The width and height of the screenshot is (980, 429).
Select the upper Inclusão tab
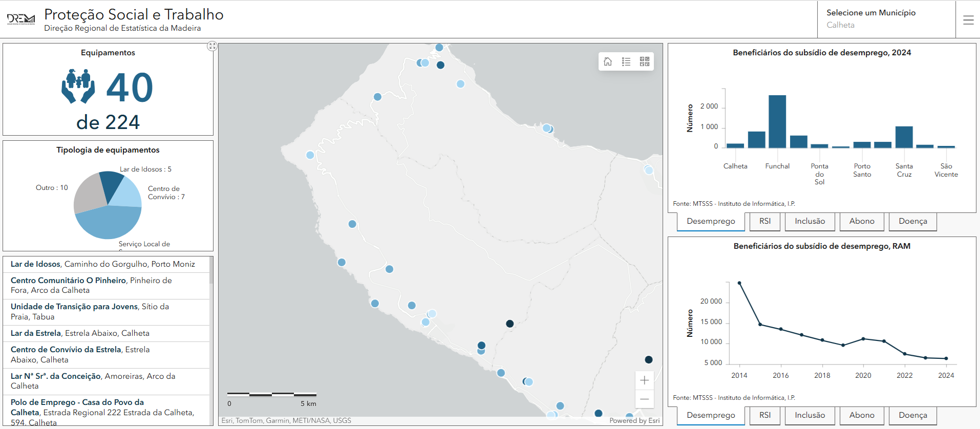pos(809,221)
